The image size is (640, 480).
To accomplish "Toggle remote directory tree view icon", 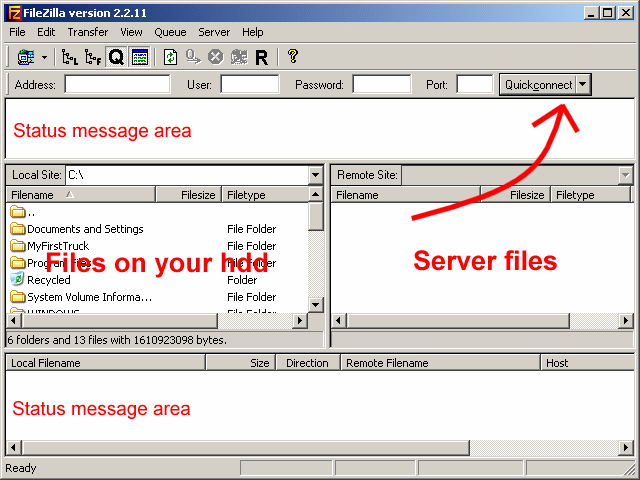I will [x=93, y=58].
